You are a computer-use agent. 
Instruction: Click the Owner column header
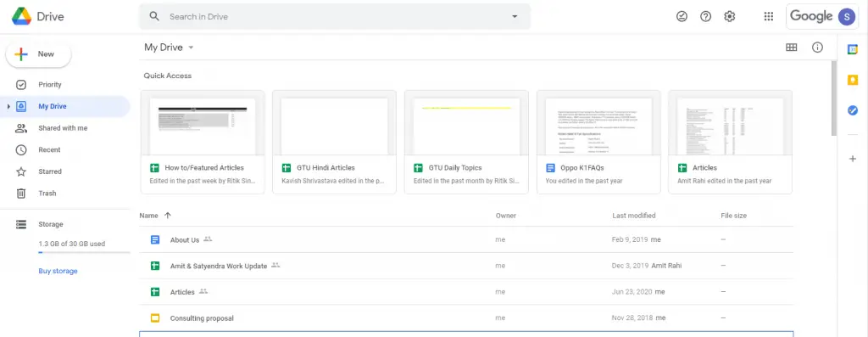point(506,216)
